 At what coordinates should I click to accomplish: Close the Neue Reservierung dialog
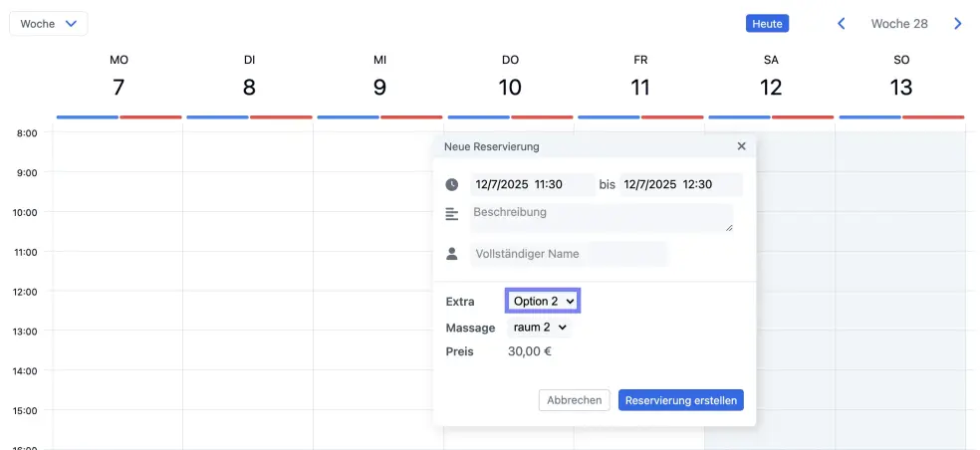[741, 146]
